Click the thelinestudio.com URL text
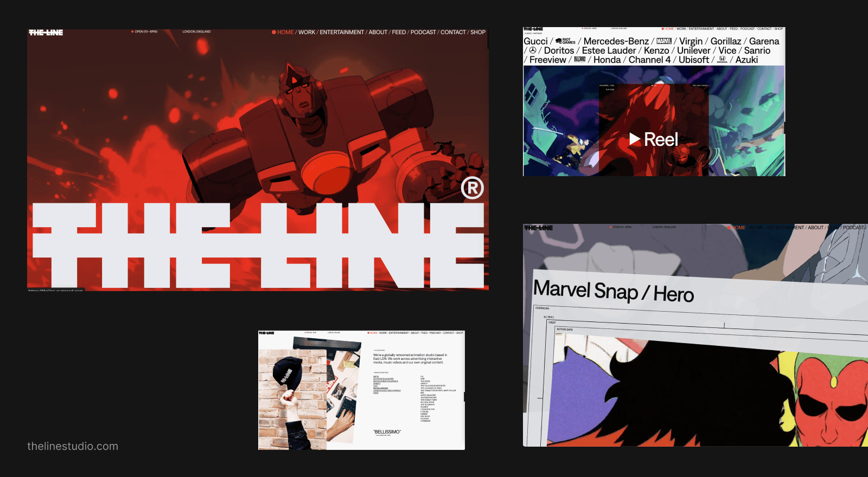 (73, 446)
